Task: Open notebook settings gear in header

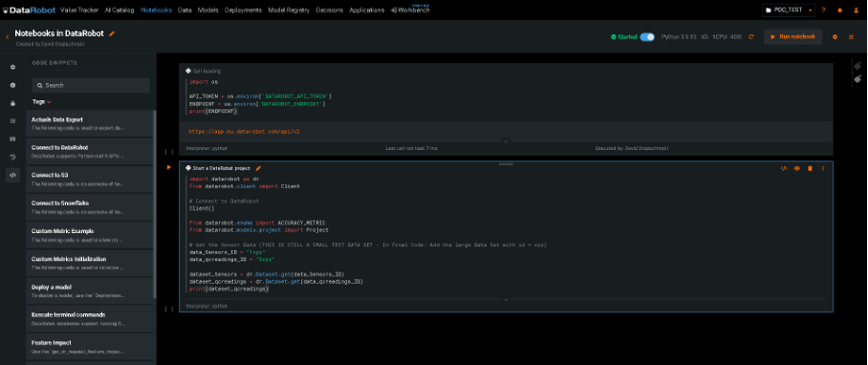Action: [835, 37]
